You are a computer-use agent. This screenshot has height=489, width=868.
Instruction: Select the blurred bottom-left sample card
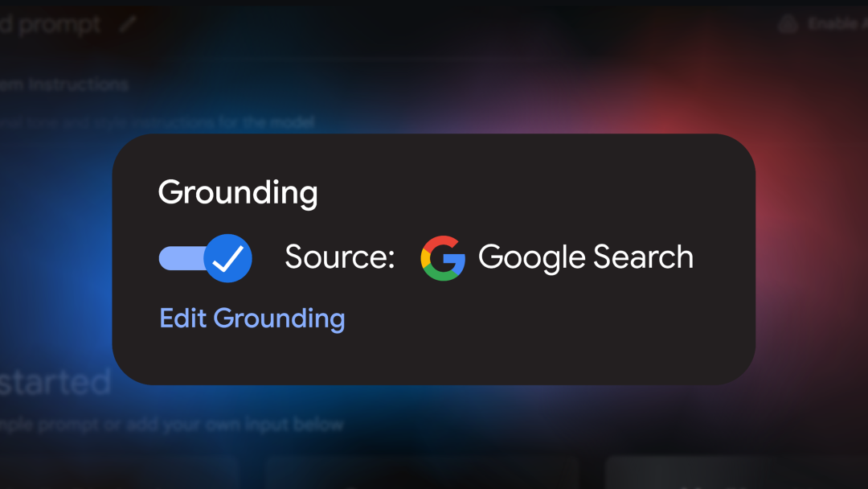pos(119,473)
